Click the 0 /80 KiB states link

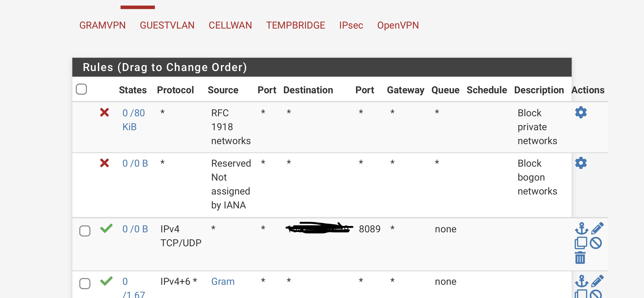point(134,120)
